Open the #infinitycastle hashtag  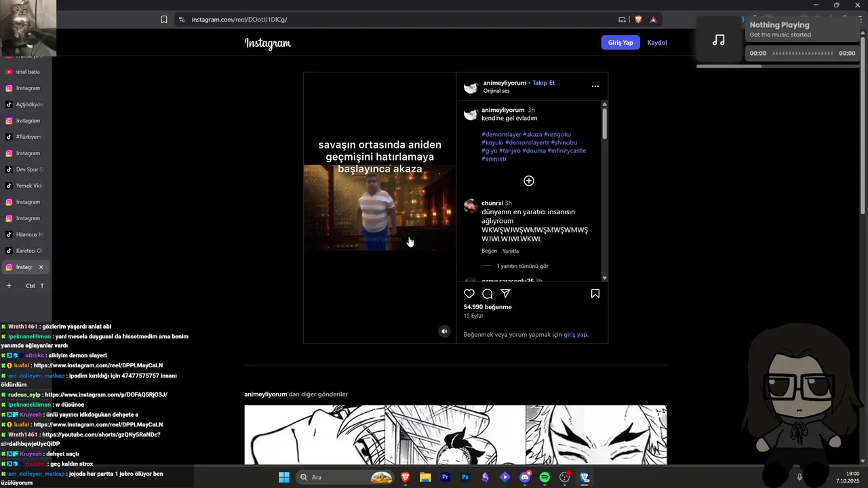[567, 150]
